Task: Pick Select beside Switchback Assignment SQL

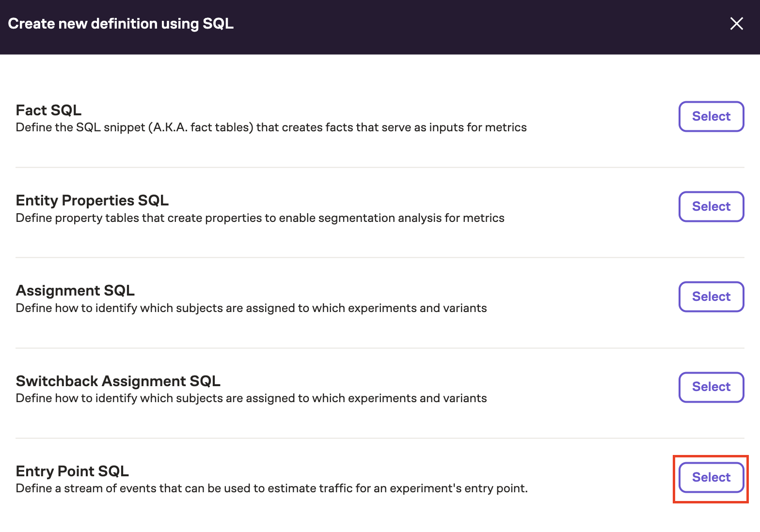Action: point(711,387)
